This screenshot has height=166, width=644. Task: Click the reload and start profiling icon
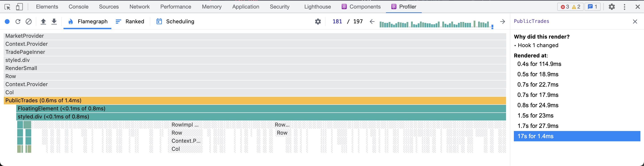[18, 22]
